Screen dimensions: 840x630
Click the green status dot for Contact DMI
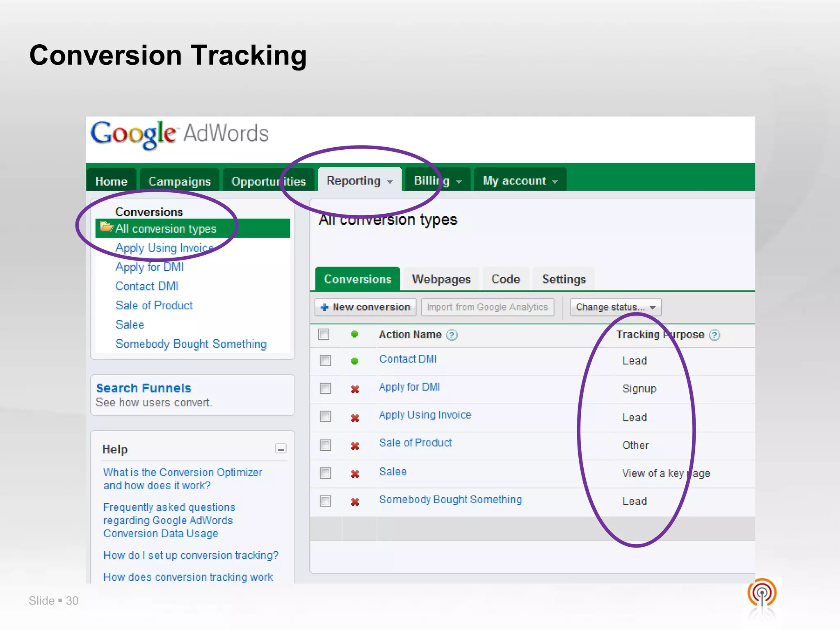coord(355,361)
